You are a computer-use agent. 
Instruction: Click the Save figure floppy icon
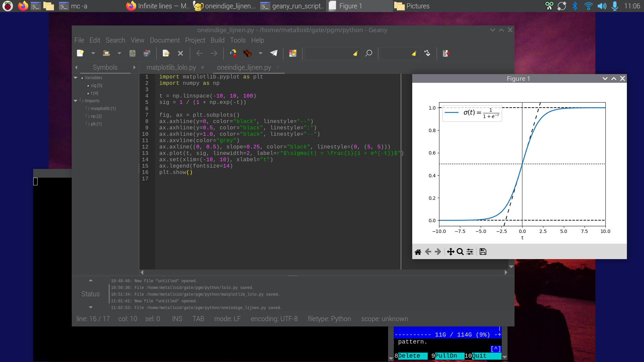tap(483, 252)
